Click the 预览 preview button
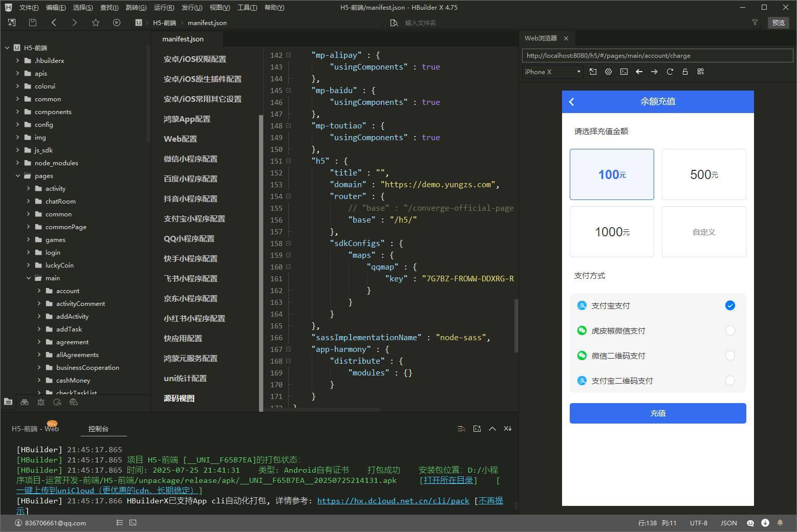The height and width of the screenshot is (532, 797). 779,23
